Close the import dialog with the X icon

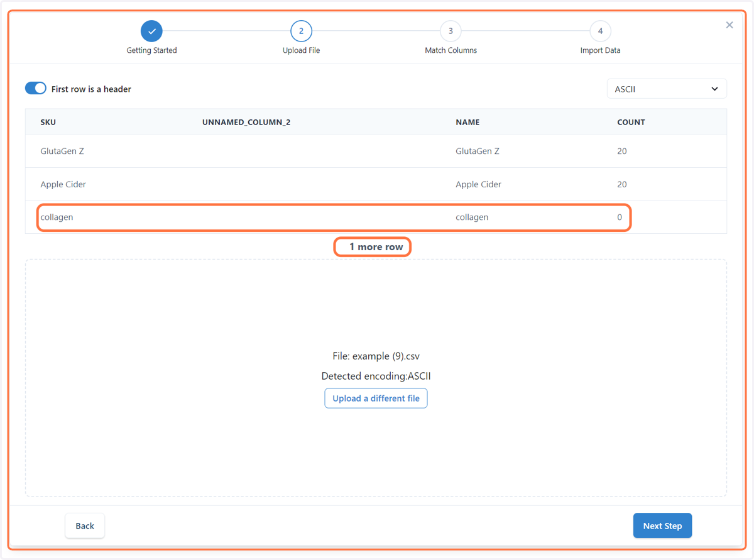729,25
